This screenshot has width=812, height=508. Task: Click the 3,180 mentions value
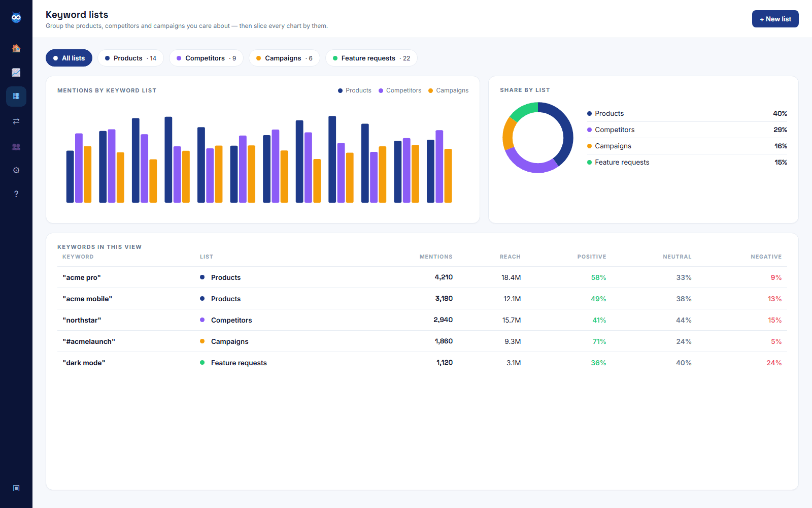click(x=444, y=299)
